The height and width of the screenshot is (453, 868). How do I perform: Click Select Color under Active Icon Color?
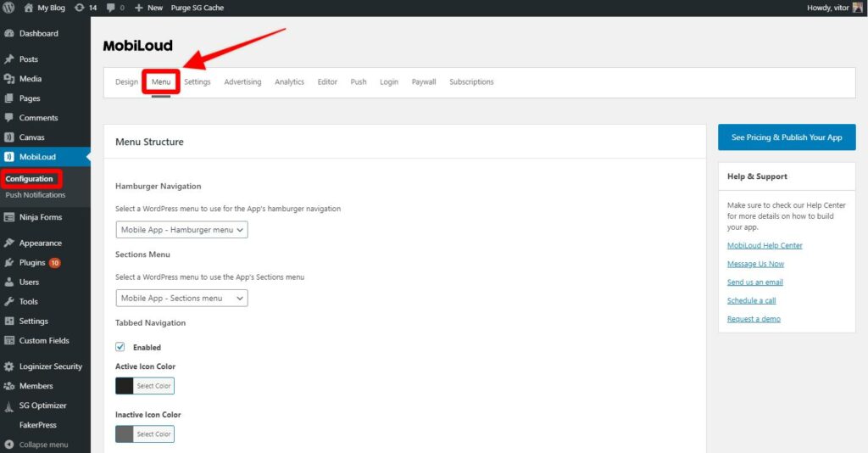tap(154, 386)
